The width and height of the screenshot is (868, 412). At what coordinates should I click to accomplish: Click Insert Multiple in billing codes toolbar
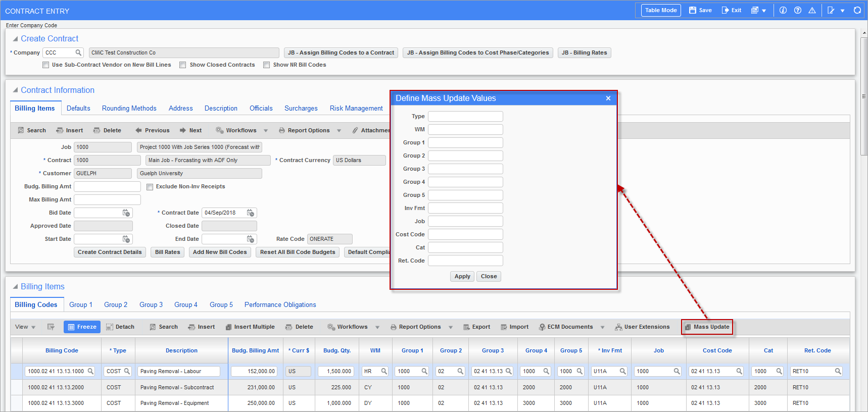coord(250,327)
